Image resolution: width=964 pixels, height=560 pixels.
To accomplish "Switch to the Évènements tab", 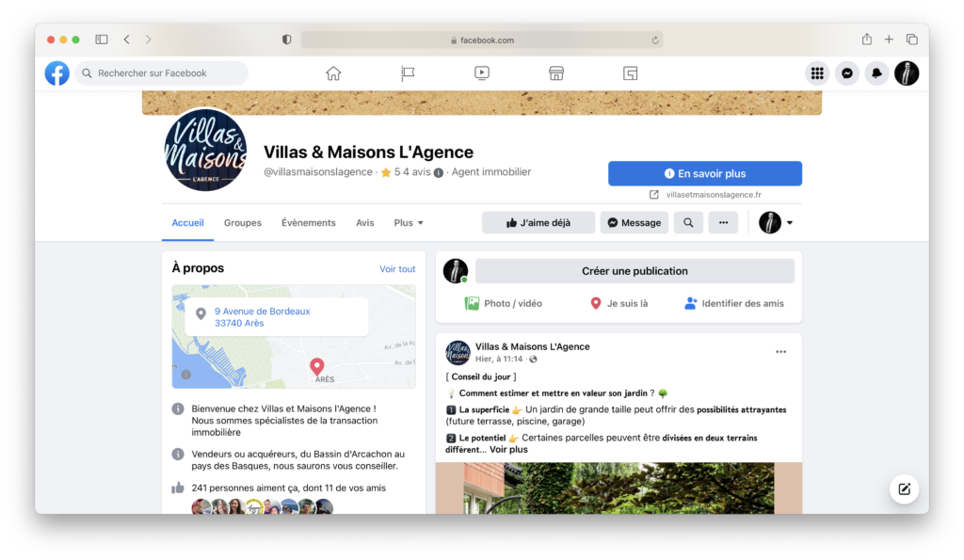I will click(x=309, y=222).
